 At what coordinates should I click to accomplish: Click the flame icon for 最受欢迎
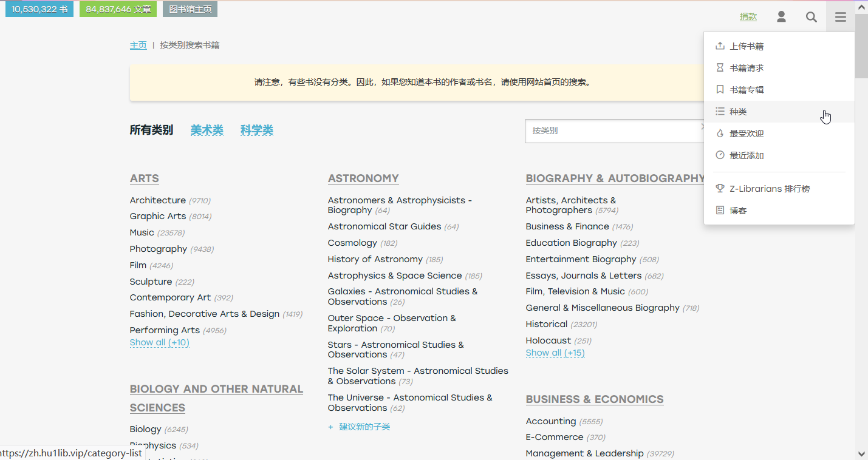coord(720,134)
